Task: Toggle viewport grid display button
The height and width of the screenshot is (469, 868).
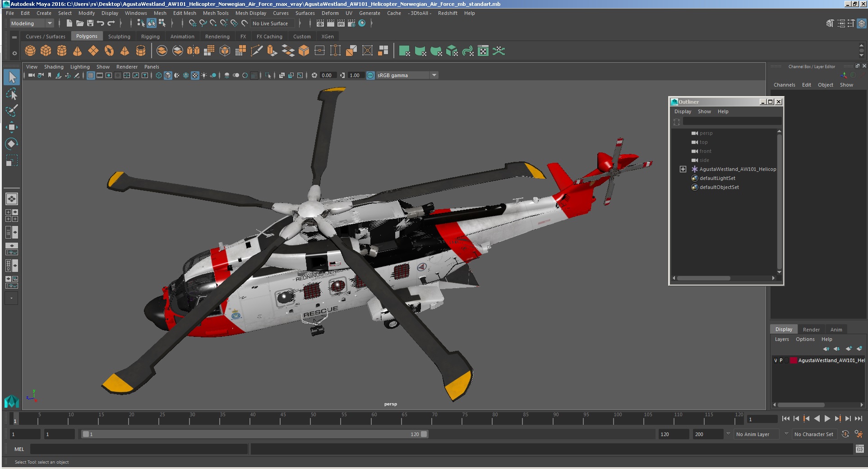Action: point(91,75)
